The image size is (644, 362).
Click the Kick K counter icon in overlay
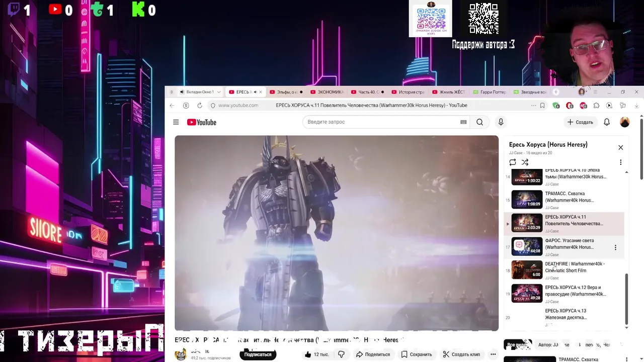pyautogui.click(x=138, y=10)
